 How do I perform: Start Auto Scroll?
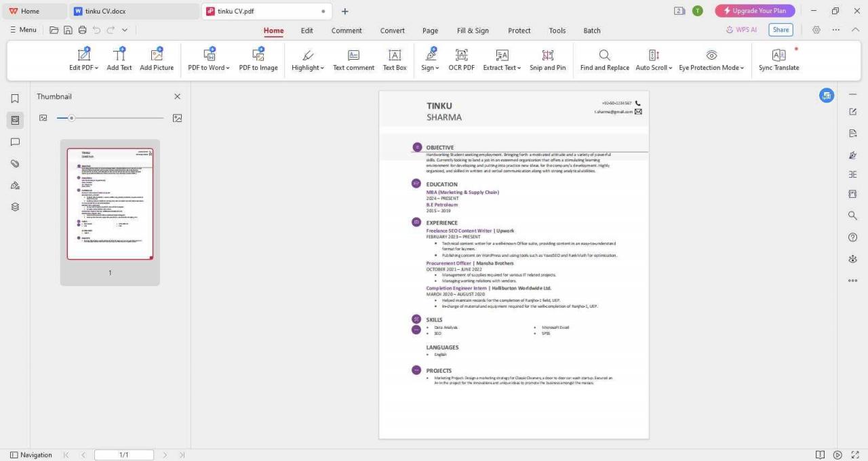point(654,60)
